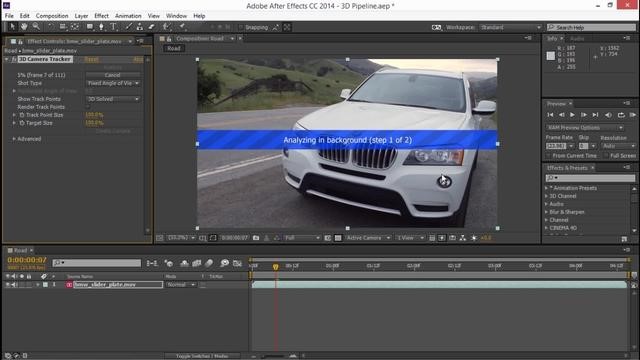Enable Full Screen preview checkbox

pyautogui.click(x=606, y=156)
